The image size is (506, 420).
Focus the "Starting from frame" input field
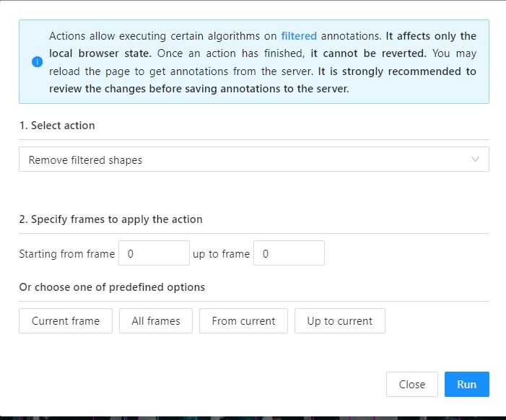tap(154, 253)
